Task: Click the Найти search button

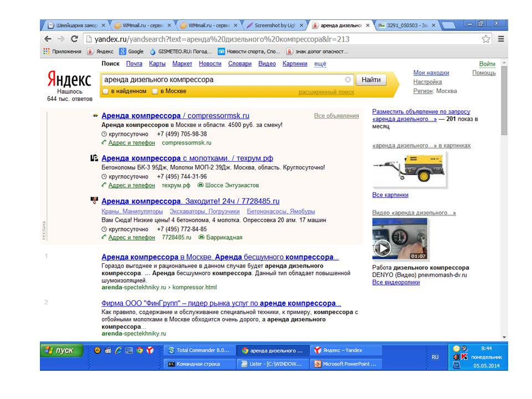Action: coord(371,80)
